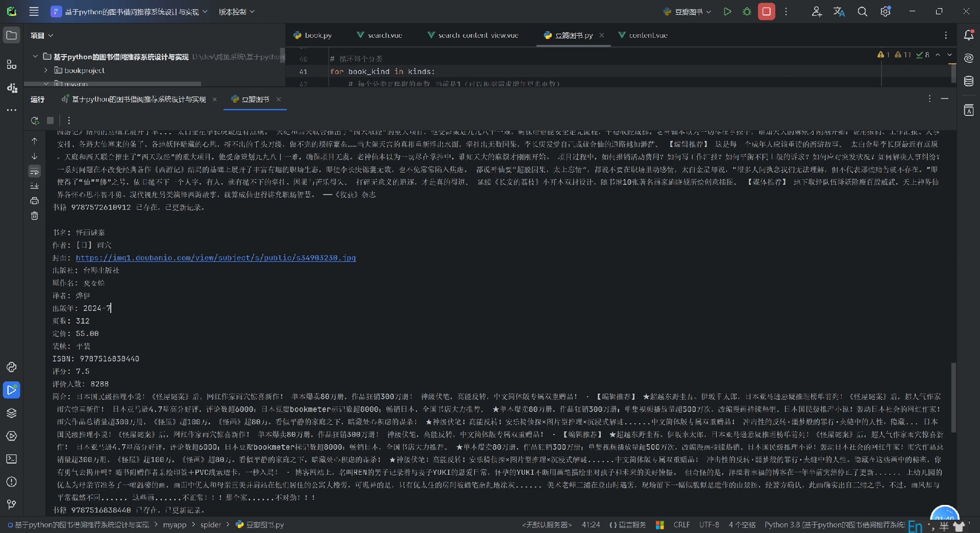Image resolution: width=980 pixels, height=533 pixels.
Task: Stop the running process with red button
Action: pyautogui.click(x=766, y=12)
